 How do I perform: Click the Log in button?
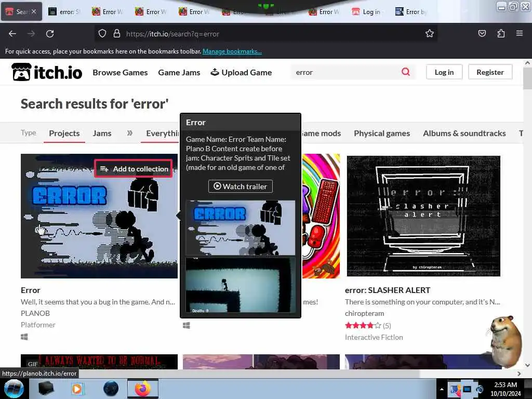pos(444,72)
